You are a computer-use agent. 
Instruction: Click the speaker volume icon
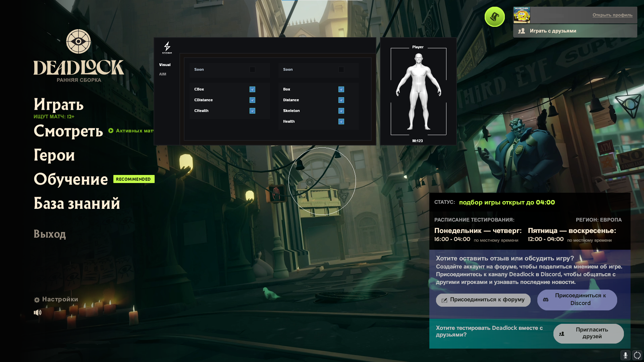click(38, 312)
